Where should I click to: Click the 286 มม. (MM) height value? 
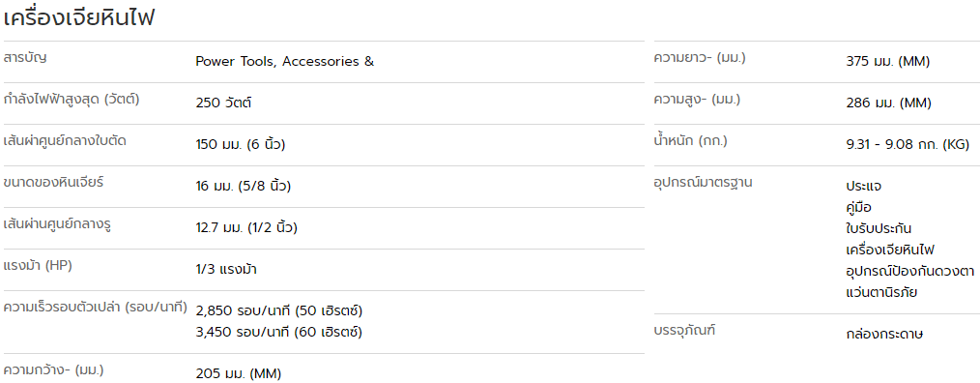coord(889,103)
